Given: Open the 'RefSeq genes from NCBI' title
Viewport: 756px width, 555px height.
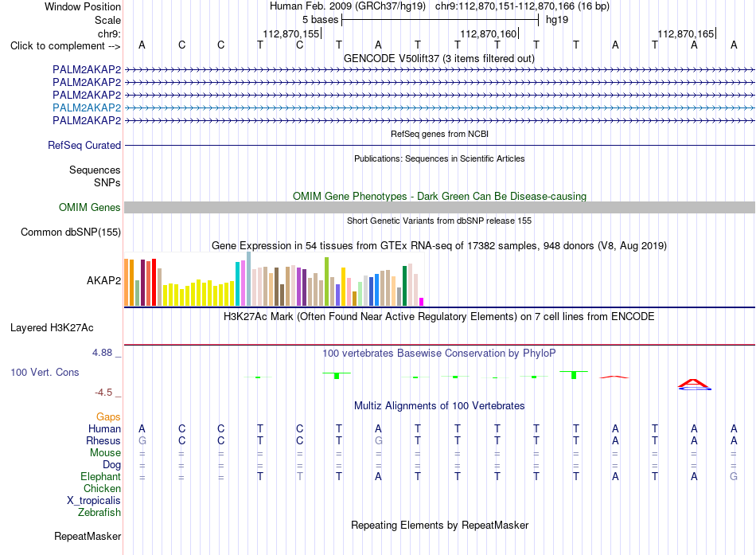Looking at the screenshot, I should coord(439,134).
